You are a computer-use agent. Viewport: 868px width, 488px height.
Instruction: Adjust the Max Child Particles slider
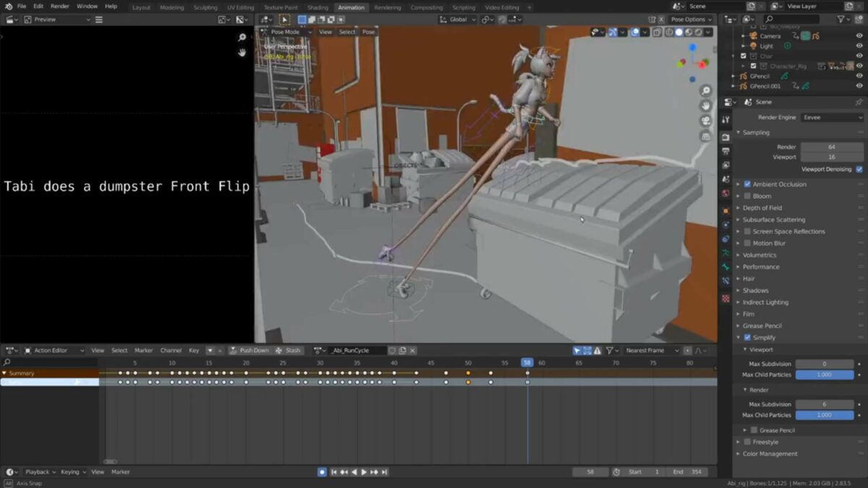pos(825,374)
